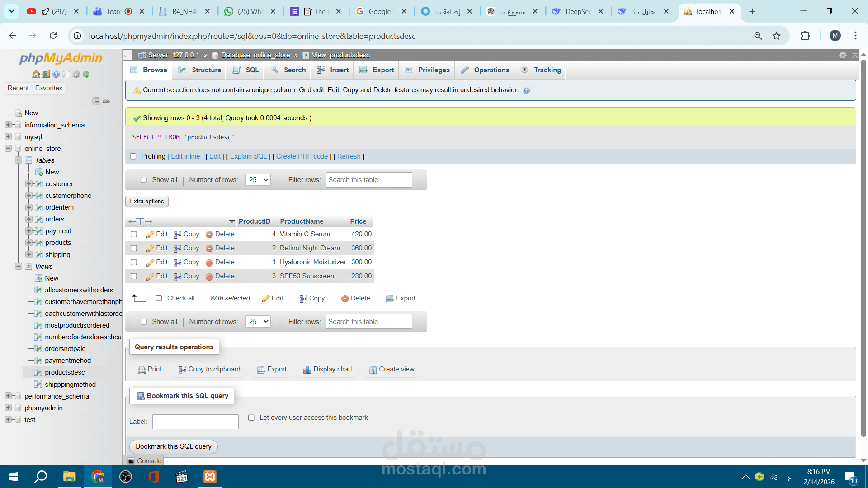The width and height of the screenshot is (868, 488).
Task: Collapse the online_store database node
Action: tap(8, 149)
